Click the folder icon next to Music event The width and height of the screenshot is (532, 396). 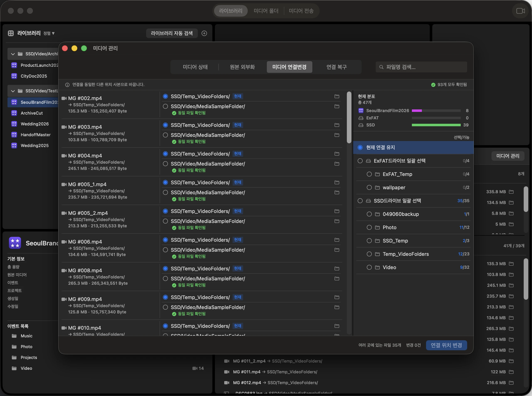pos(14,336)
